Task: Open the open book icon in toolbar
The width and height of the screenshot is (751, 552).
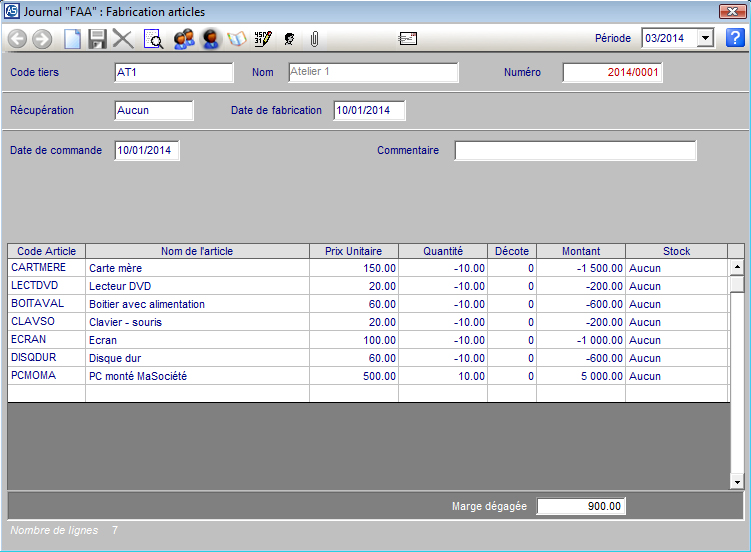Action: click(237, 39)
